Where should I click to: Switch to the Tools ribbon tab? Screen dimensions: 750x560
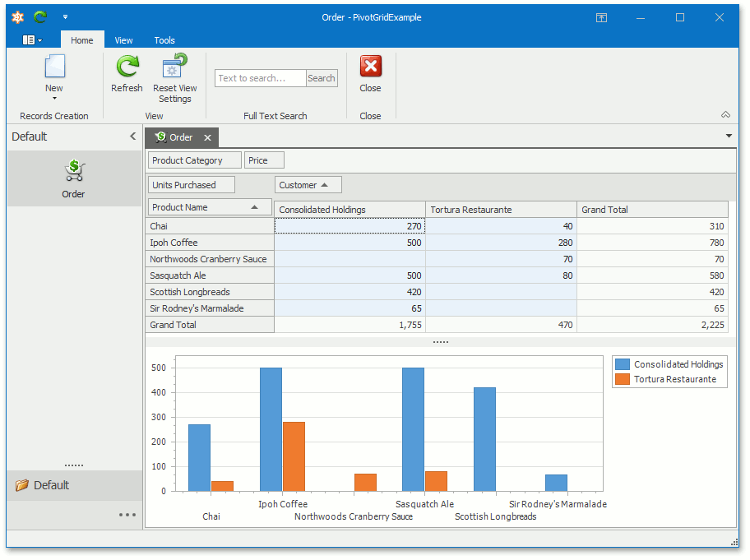164,40
